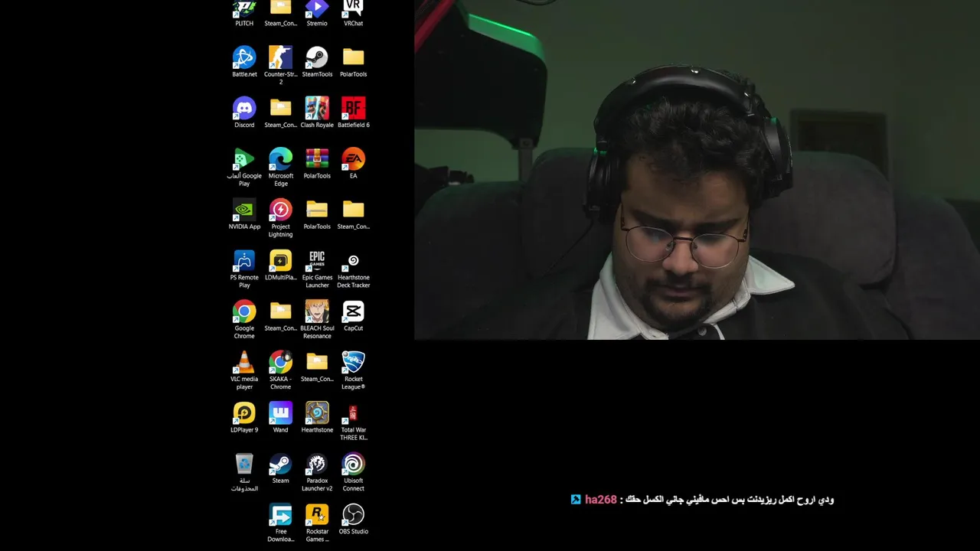Select the Steam_Con folder beside Rocket League
This screenshot has width=980, height=551.
click(317, 366)
